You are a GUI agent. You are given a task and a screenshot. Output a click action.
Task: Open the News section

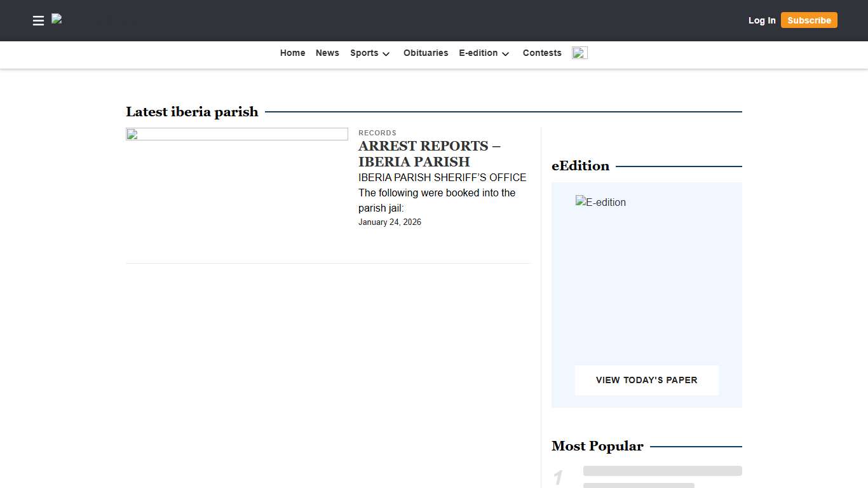tap(327, 53)
